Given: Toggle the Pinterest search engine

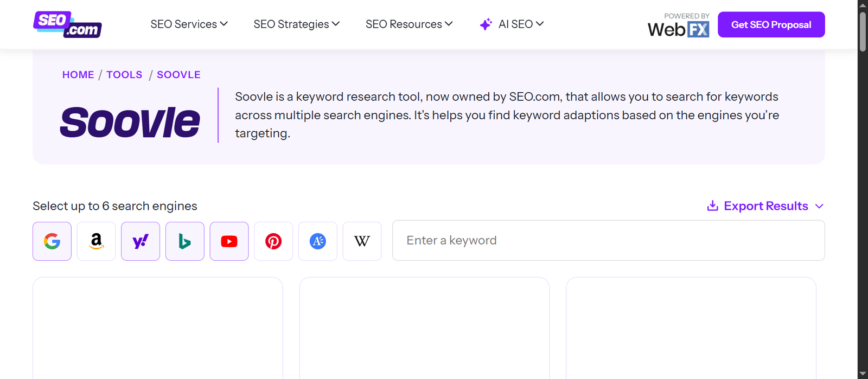Looking at the screenshot, I should (273, 241).
